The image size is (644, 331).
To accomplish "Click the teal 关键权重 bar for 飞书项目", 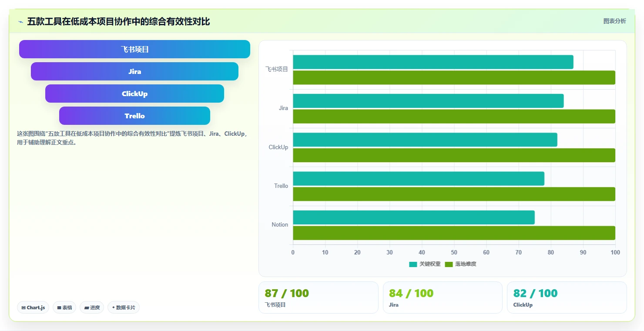I will click(x=433, y=62).
